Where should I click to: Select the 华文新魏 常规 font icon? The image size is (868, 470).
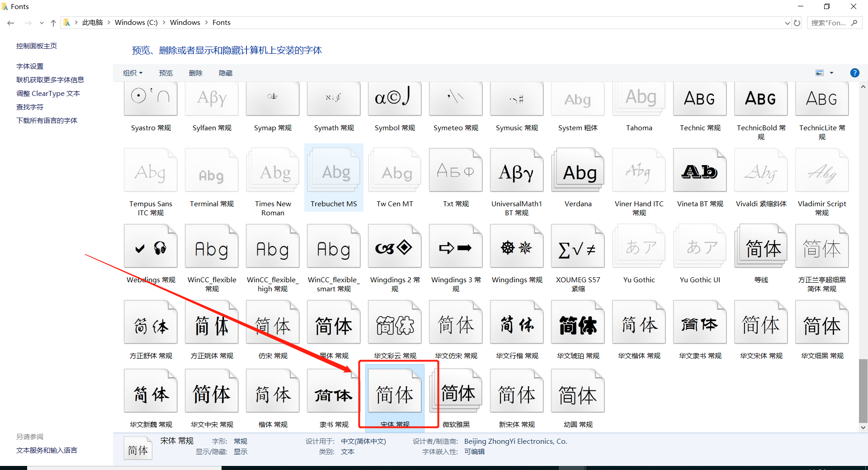pos(151,391)
